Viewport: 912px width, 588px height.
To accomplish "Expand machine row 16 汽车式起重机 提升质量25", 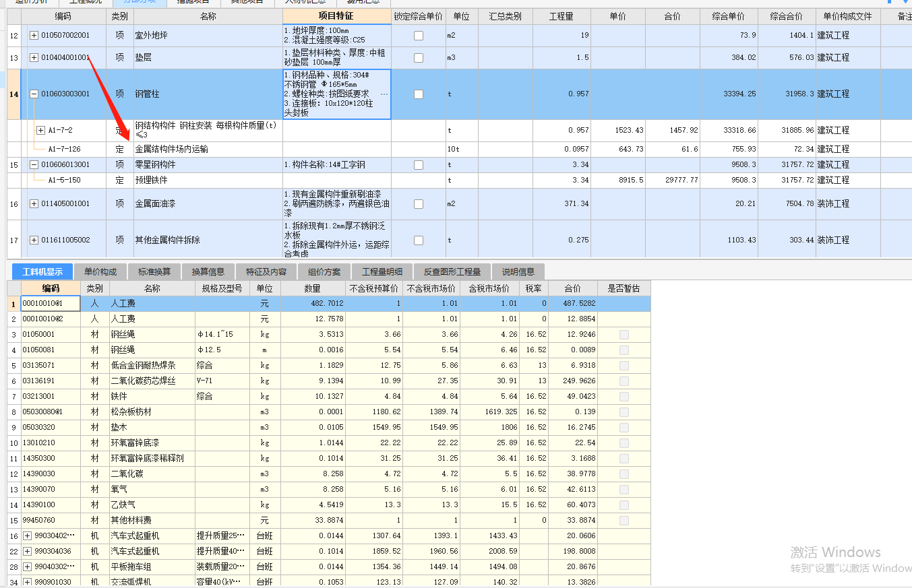I will (x=28, y=535).
